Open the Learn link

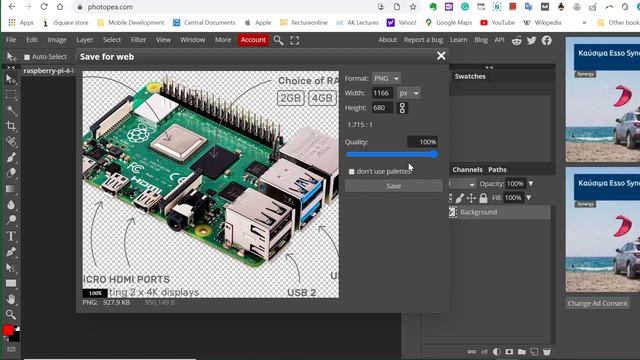(x=458, y=40)
